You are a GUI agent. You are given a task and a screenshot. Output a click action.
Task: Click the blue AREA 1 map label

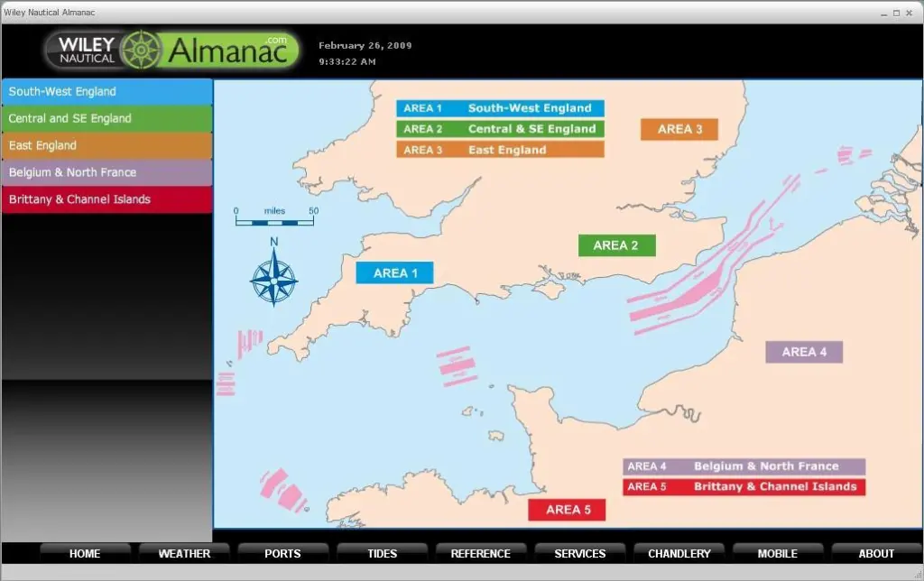[x=395, y=272]
